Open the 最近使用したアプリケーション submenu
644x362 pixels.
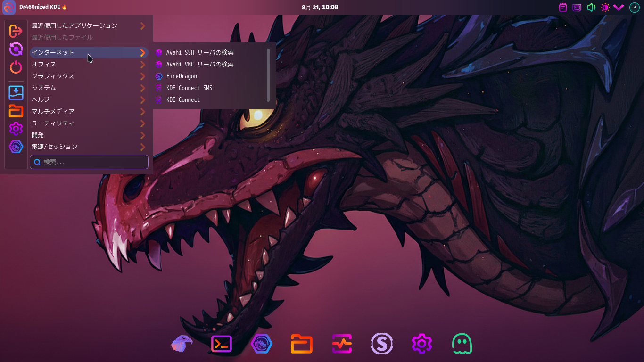coord(89,25)
